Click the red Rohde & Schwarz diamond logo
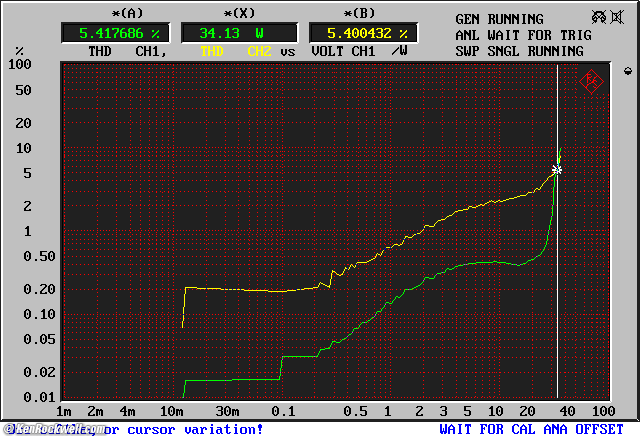 [591, 82]
